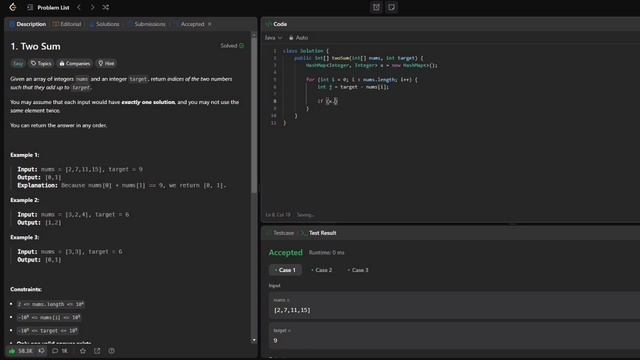Viewport: 640px width, 360px height.
Task: Click the cursor position status in editor footer
Action: pos(278,215)
